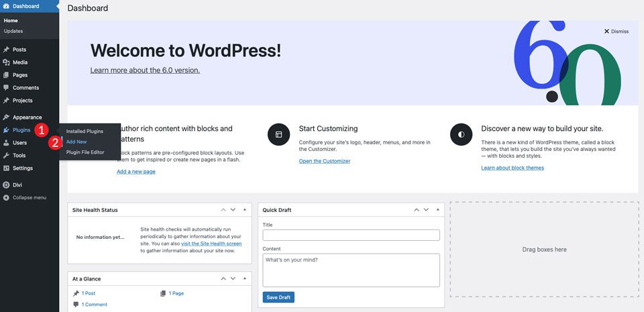Move Site Health Status panel down
The width and height of the screenshot is (644, 312).
click(x=233, y=210)
